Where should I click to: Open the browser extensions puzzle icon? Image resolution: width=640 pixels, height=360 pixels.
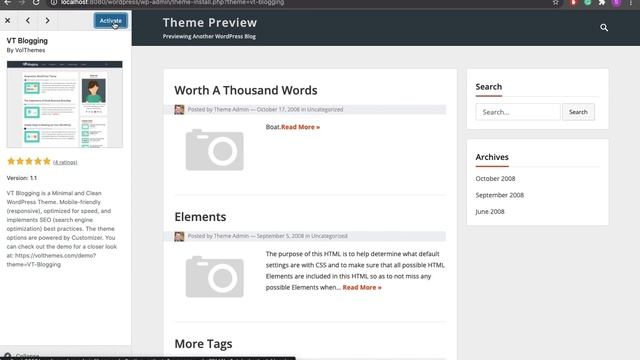click(x=602, y=2)
